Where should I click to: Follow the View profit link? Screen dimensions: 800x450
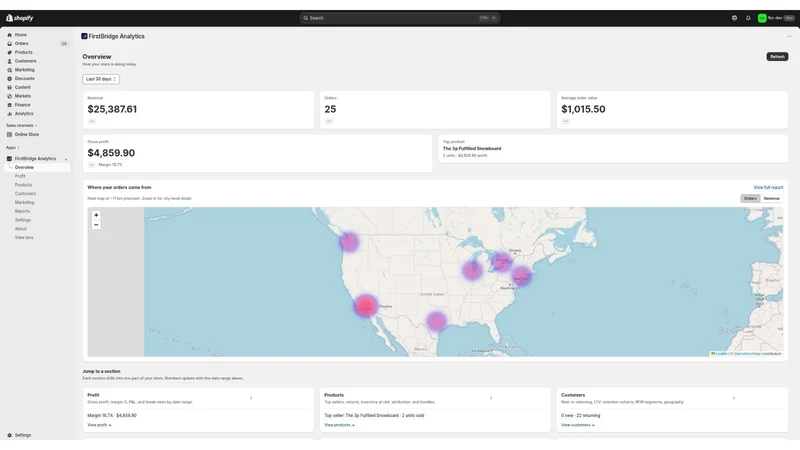coord(99,425)
